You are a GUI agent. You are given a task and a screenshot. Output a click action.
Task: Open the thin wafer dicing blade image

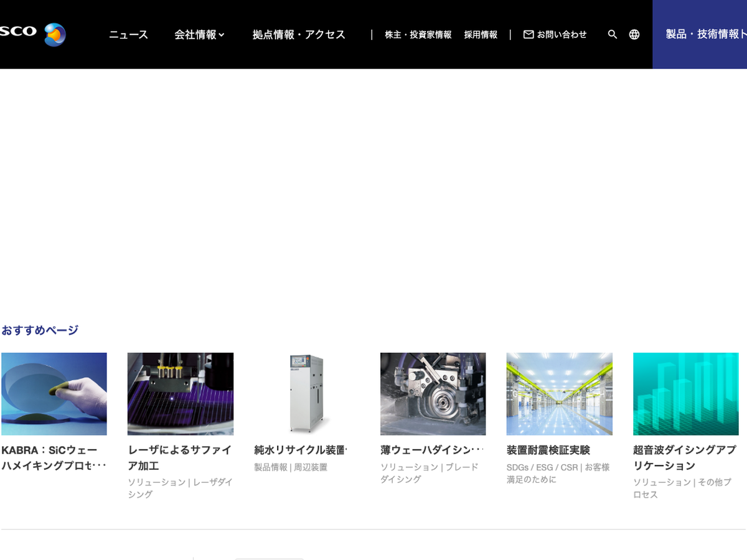[433, 394]
